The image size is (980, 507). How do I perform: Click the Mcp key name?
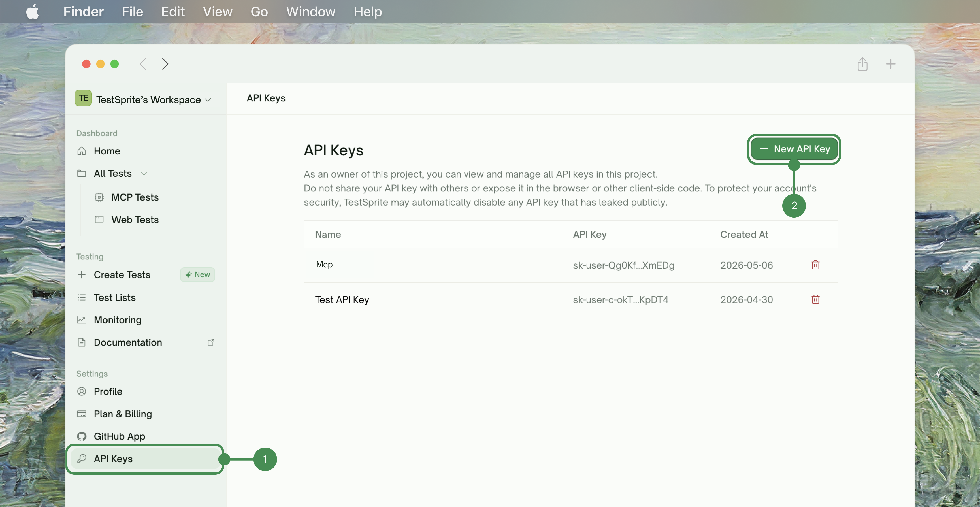(x=324, y=264)
